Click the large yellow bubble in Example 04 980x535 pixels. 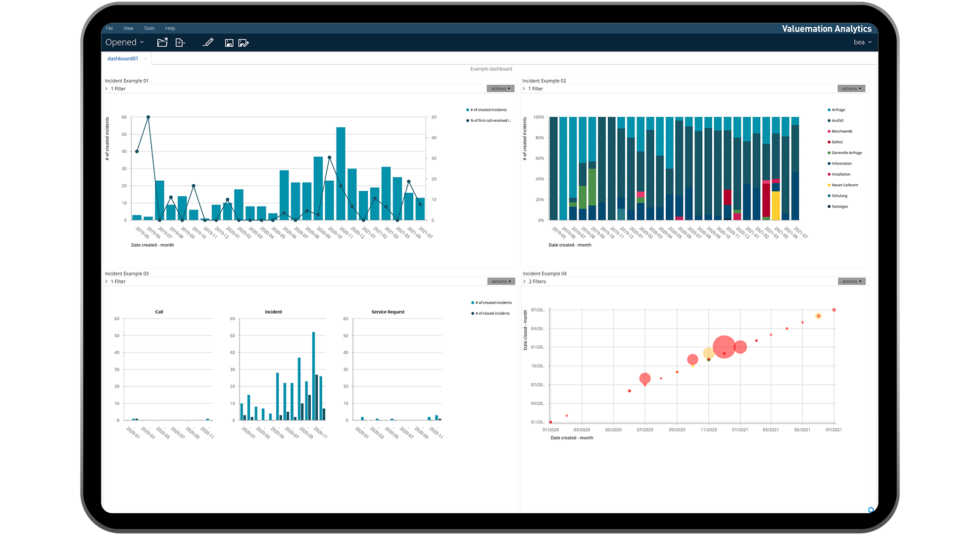(x=708, y=353)
